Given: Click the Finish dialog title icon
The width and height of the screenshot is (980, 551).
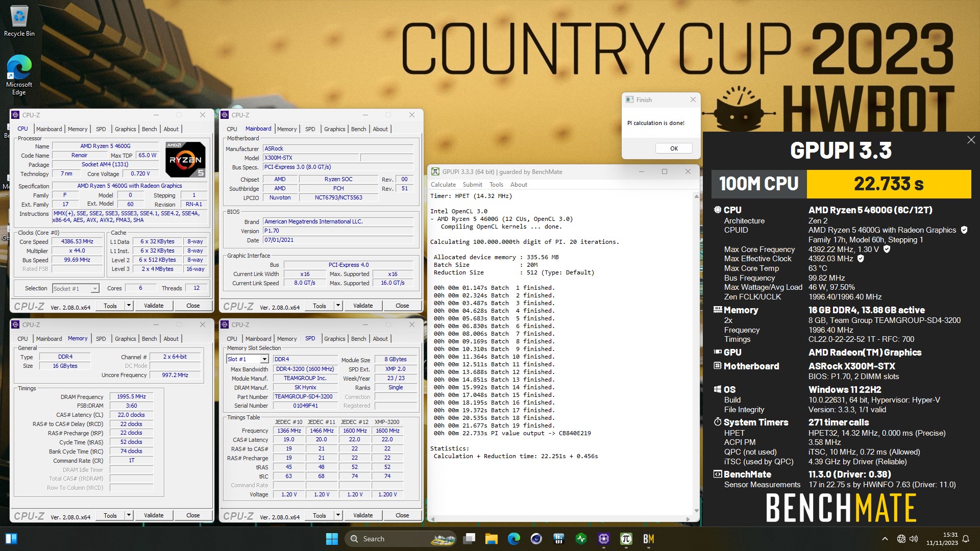Looking at the screenshot, I should point(630,100).
